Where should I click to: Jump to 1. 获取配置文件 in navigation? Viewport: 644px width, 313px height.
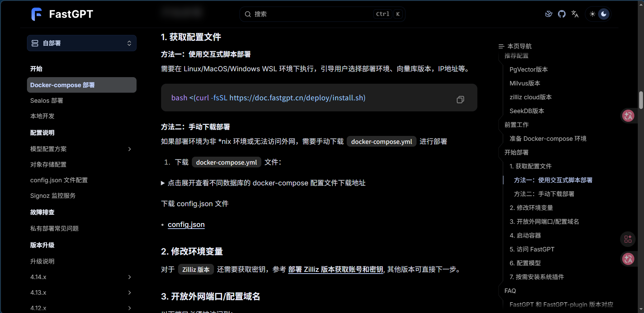click(531, 166)
